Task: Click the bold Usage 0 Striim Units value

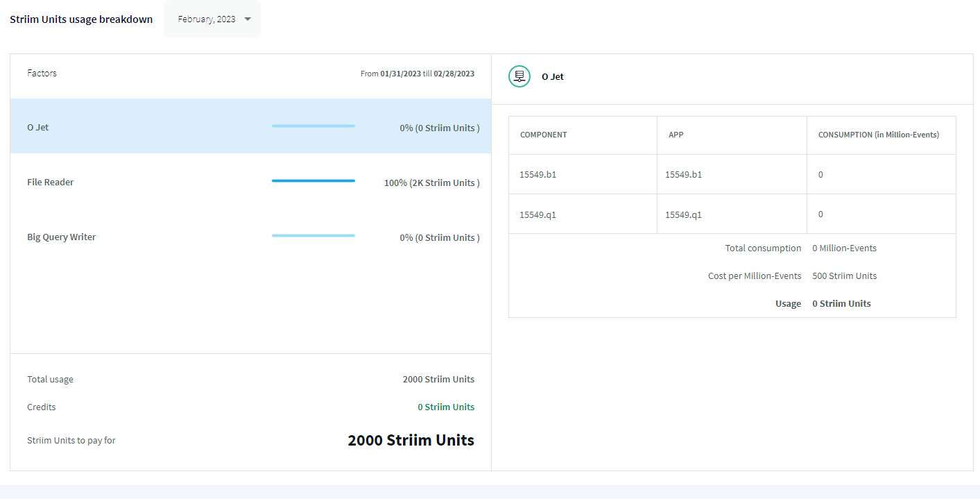Action: (841, 303)
